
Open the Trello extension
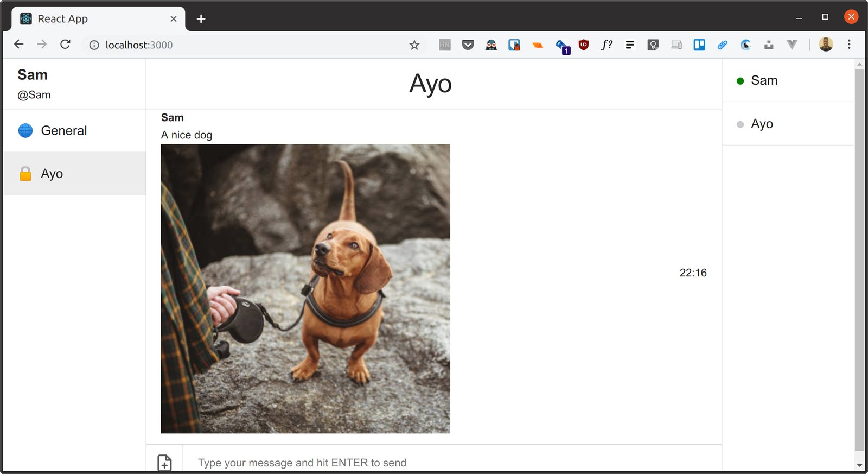click(699, 45)
